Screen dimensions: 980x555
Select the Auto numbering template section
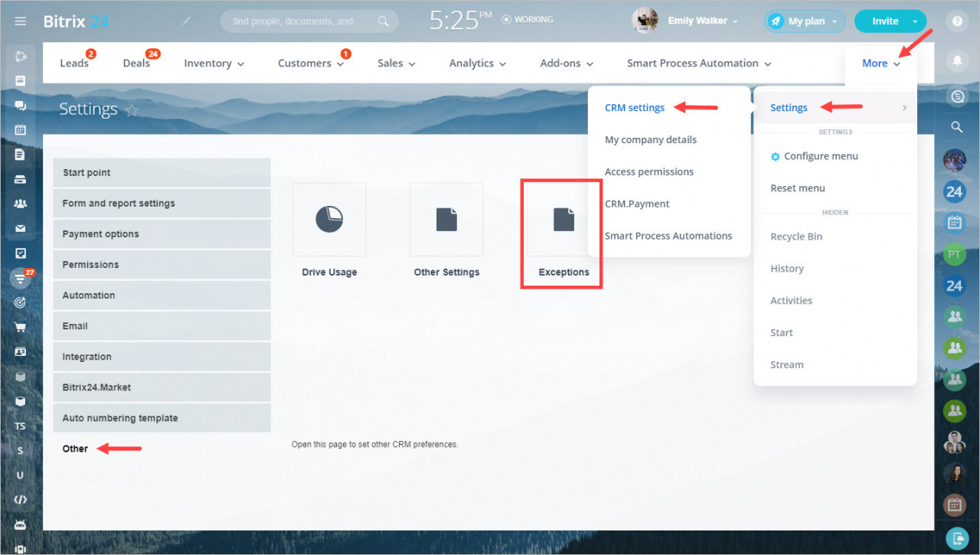(x=162, y=418)
